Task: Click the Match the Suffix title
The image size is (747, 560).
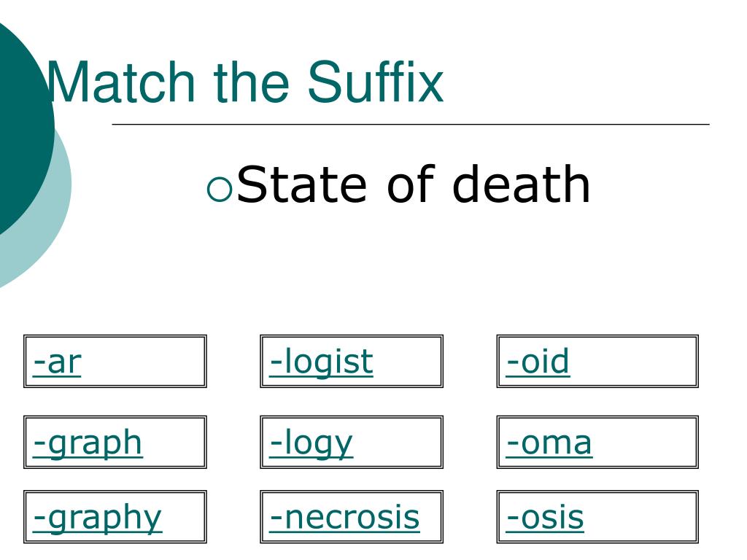Action: (x=245, y=82)
